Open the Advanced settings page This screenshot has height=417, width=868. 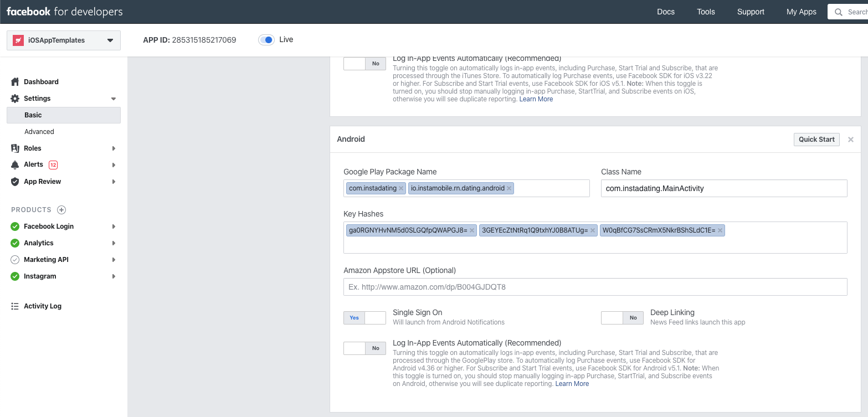click(x=39, y=132)
